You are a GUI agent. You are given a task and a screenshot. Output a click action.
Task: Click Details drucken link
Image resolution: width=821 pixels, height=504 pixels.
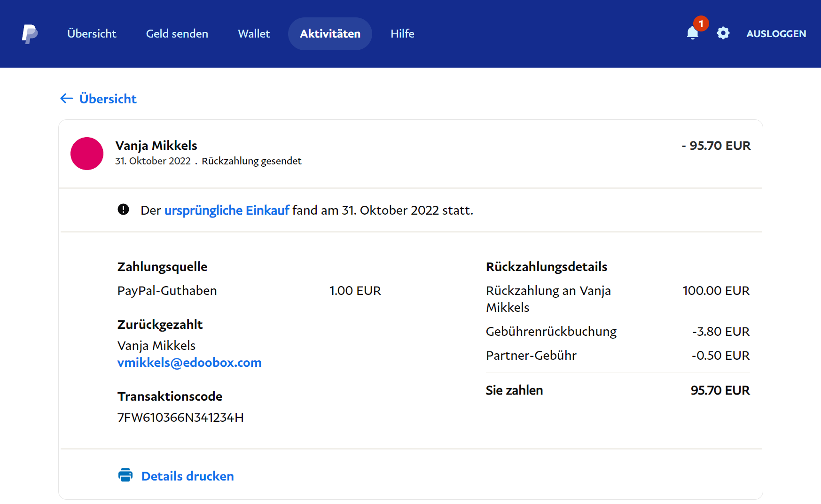coord(188,476)
